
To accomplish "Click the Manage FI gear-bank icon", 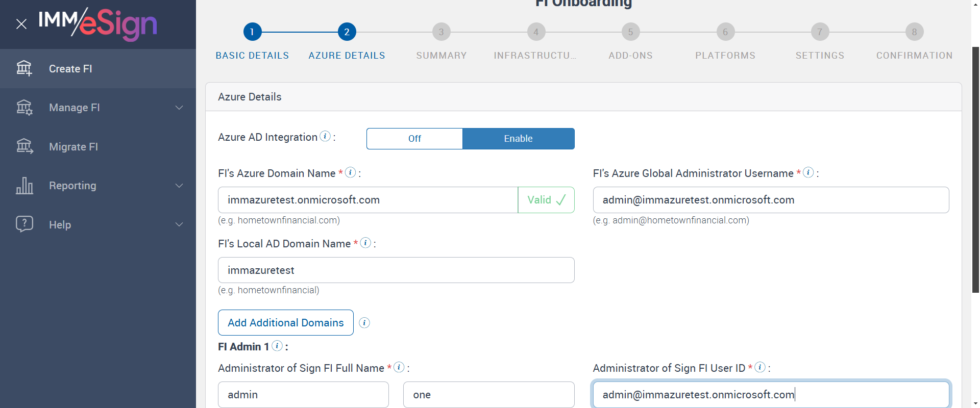I will 24,108.
